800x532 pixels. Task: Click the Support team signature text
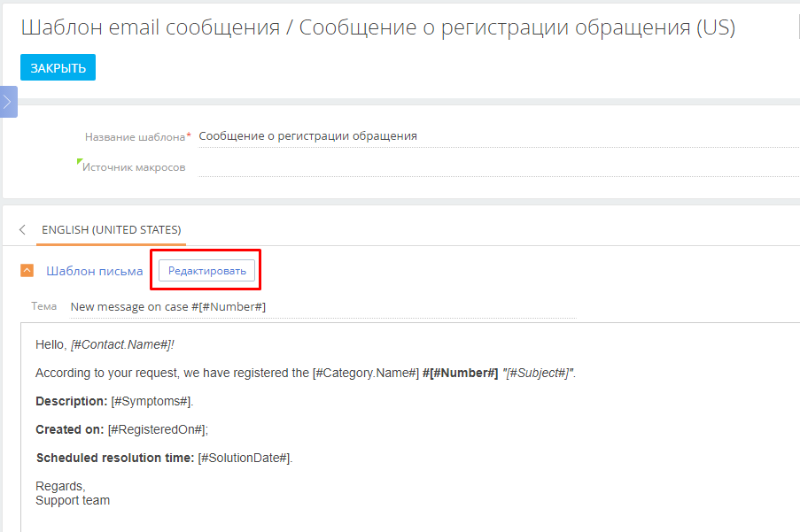tap(73, 500)
